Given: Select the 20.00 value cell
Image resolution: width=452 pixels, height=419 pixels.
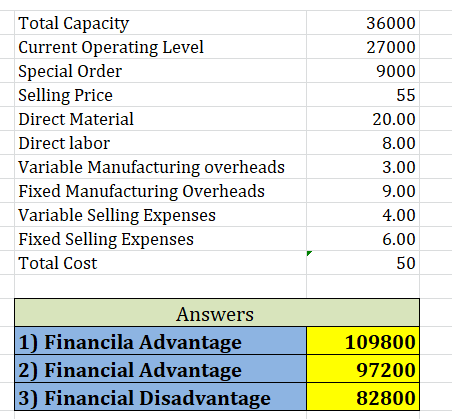Looking at the screenshot, I should [x=363, y=119].
